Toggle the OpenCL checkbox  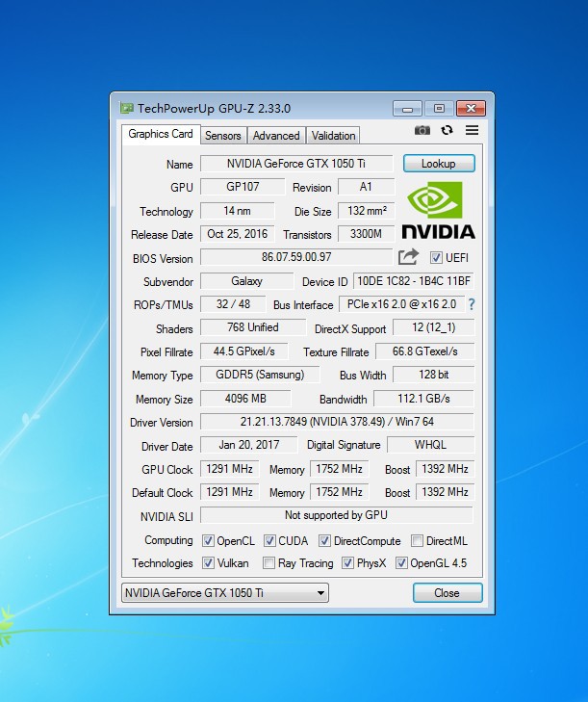click(208, 541)
